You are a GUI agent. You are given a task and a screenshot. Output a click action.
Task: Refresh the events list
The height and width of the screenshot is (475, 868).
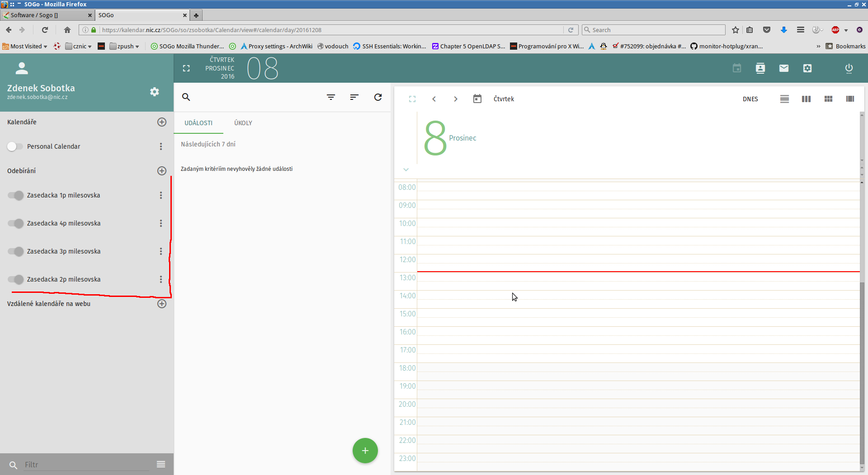377,97
